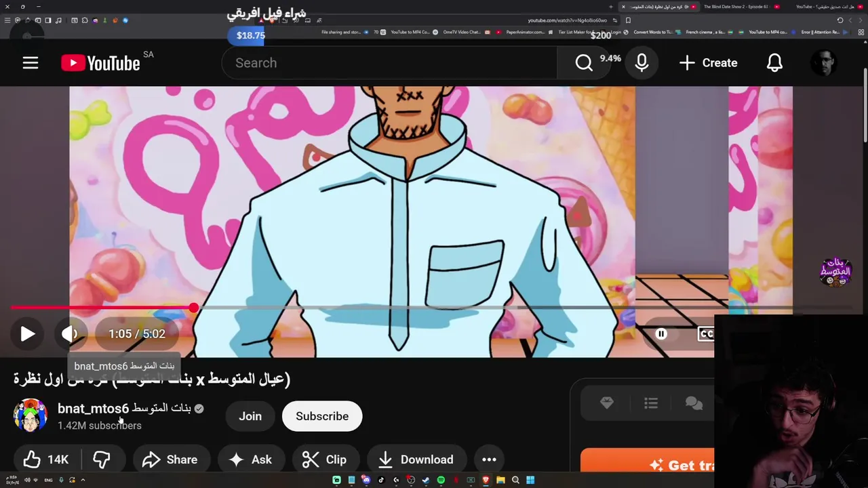Open Discord from the taskbar
The width and height of the screenshot is (868, 488).
tap(366, 480)
